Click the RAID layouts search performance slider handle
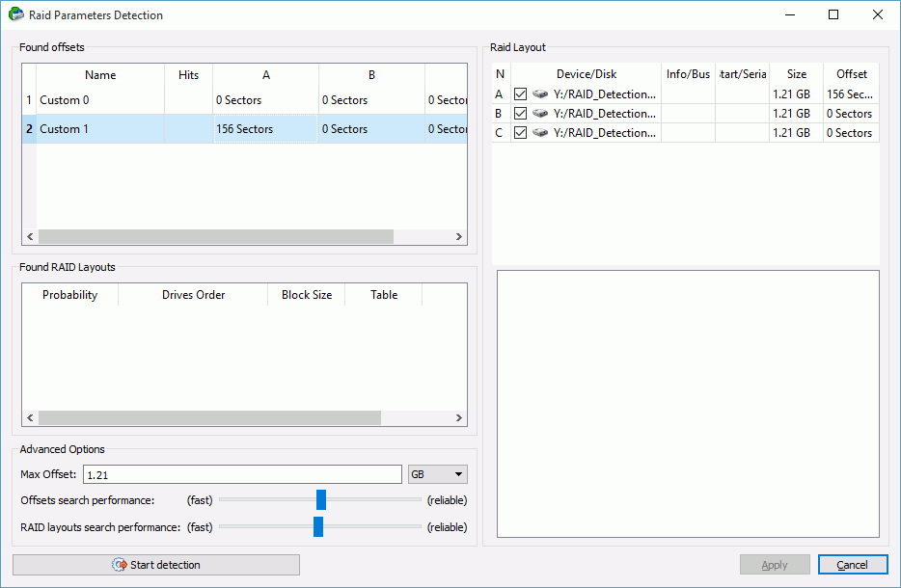This screenshot has height=588, width=901. pyautogui.click(x=318, y=526)
